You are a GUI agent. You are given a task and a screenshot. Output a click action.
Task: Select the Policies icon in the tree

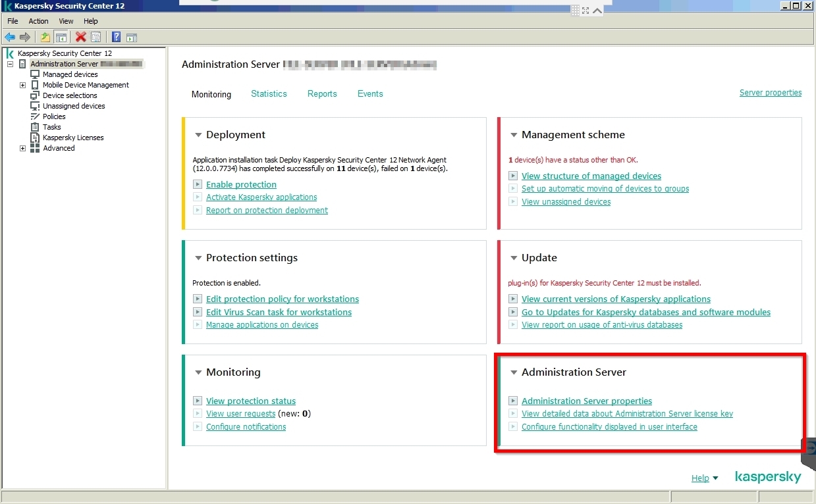coord(35,116)
